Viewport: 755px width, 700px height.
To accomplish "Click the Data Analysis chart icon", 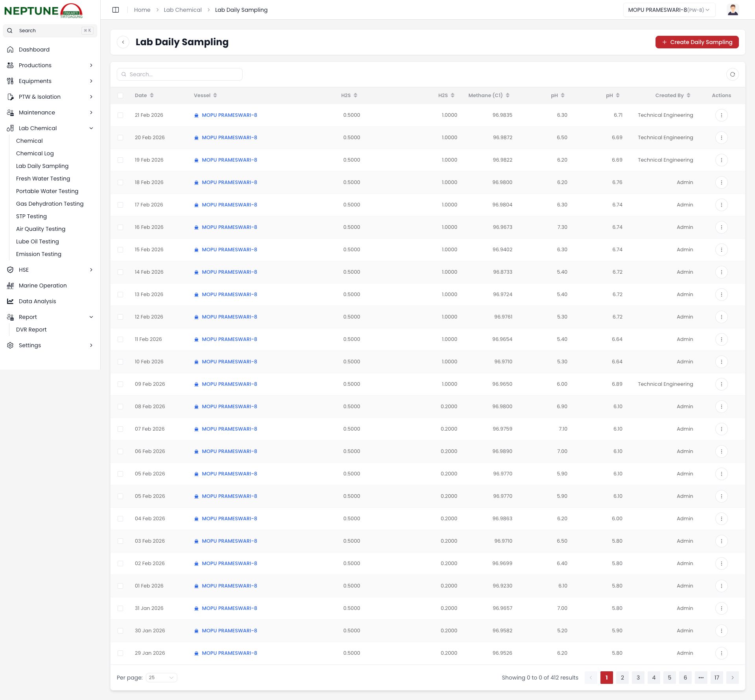I will coord(10,301).
